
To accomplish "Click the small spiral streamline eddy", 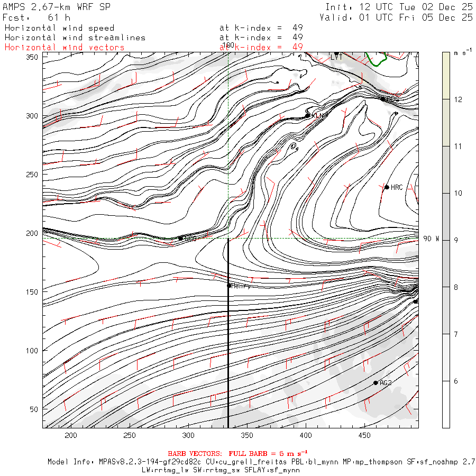I will pyautogui.click(x=294, y=147).
